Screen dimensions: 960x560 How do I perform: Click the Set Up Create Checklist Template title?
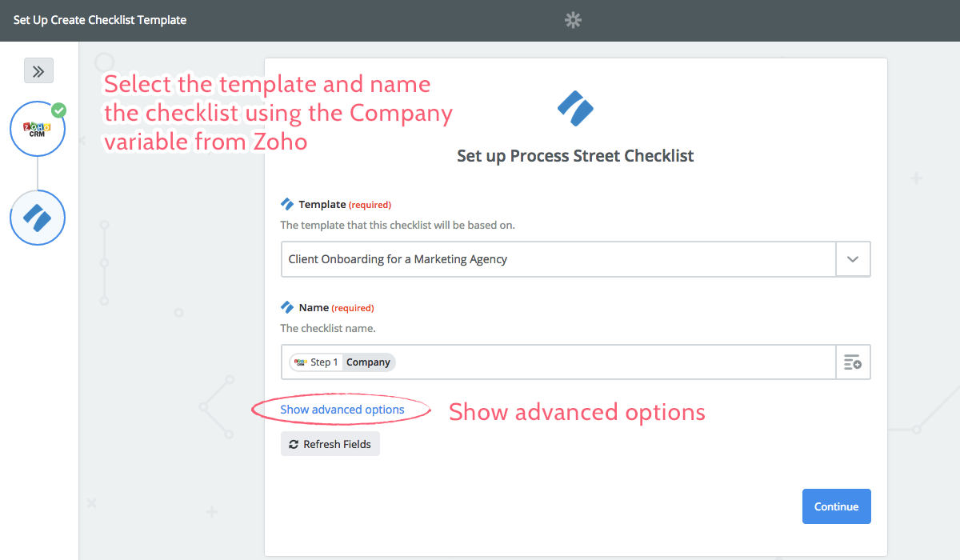tap(100, 20)
